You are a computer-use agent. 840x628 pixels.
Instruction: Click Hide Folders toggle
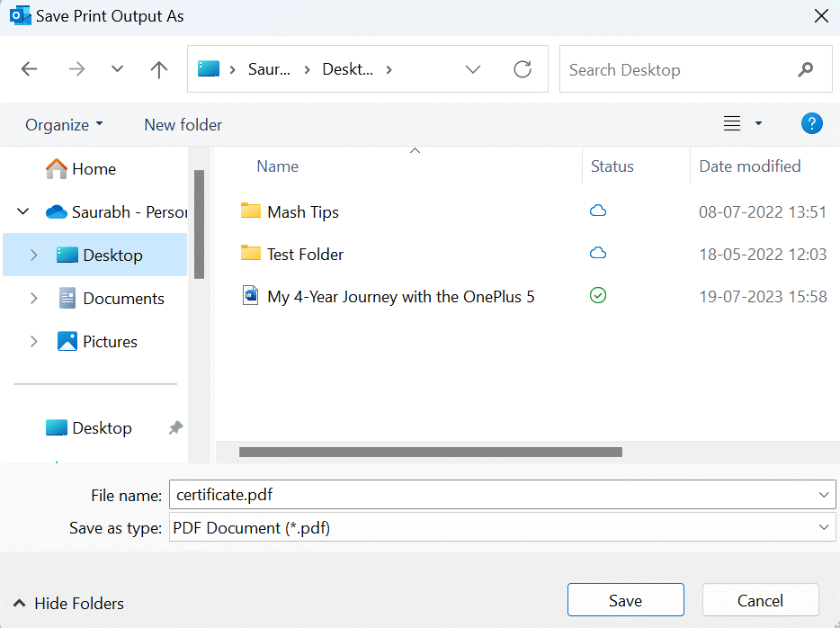68,604
